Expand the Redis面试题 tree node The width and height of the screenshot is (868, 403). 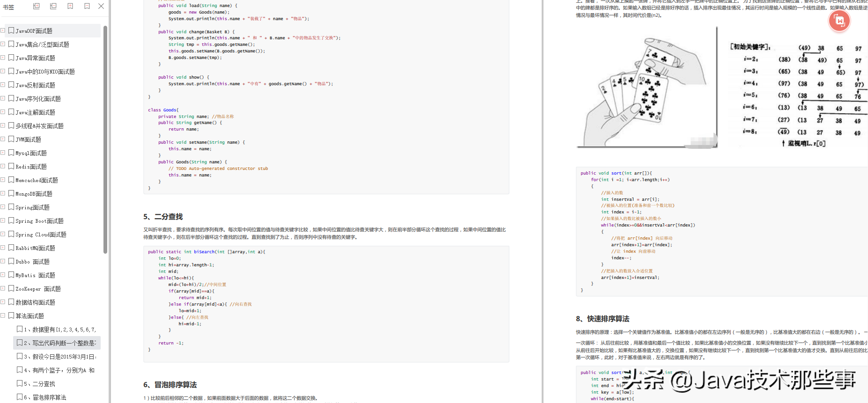(3, 166)
